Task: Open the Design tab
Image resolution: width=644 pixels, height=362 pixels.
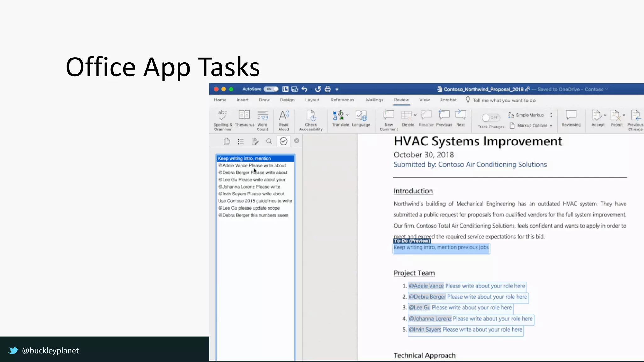Action: coord(287,100)
